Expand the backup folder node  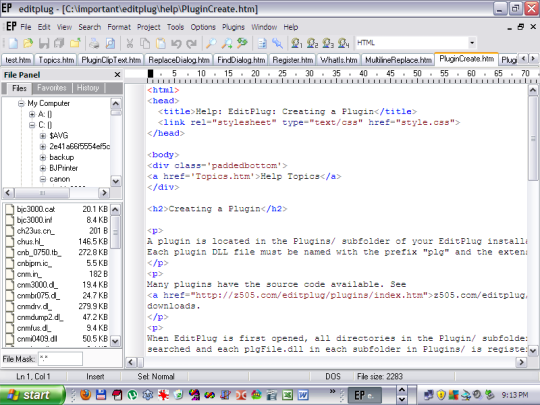click(43, 157)
